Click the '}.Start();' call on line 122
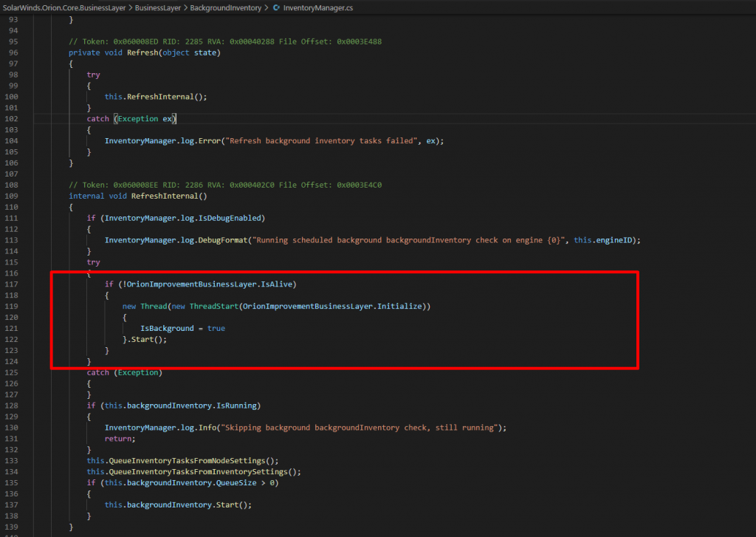The height and width of the screenshot is (537, 756). click(145, 340)
